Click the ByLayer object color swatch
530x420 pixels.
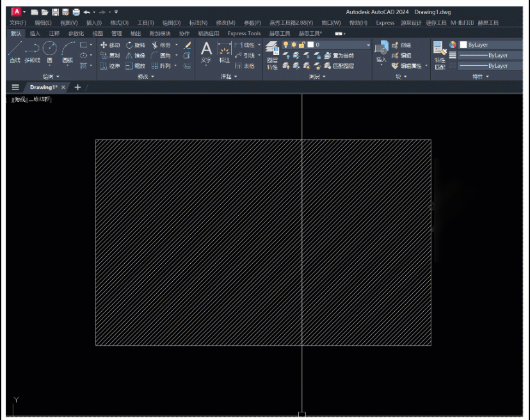[x=463, y=45]
